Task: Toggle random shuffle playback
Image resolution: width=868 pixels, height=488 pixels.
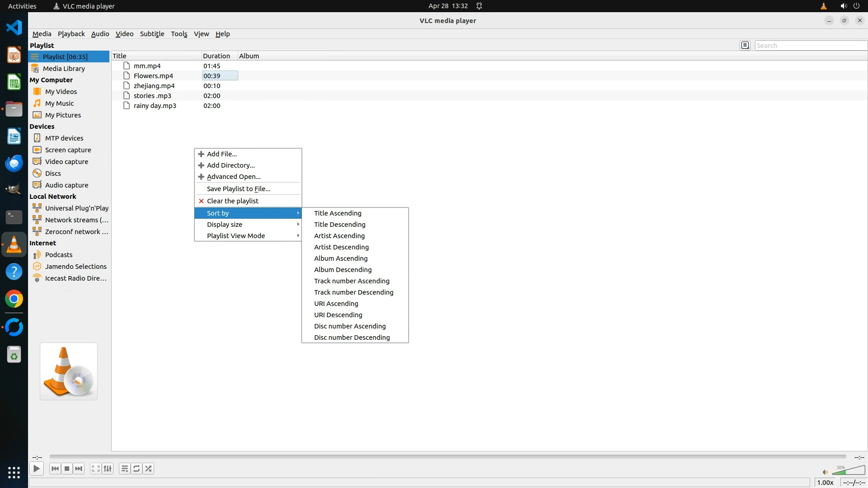Action: 148,469
